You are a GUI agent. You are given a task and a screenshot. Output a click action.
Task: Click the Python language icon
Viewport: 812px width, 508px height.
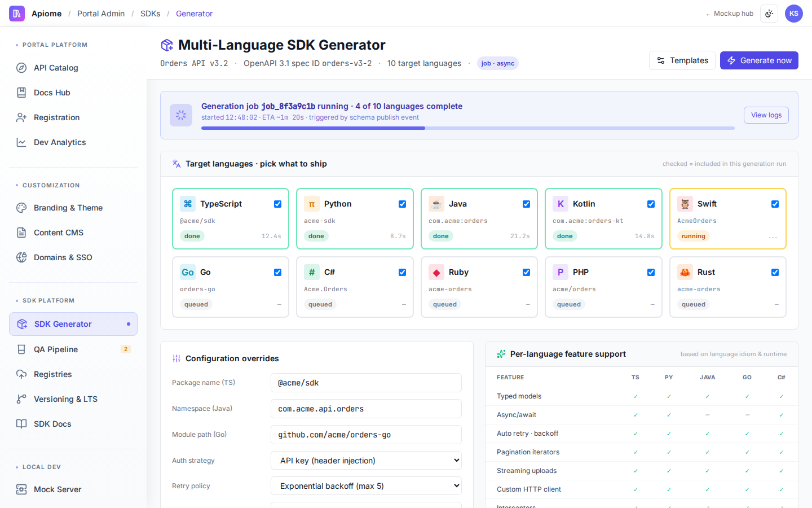point(312,204)
